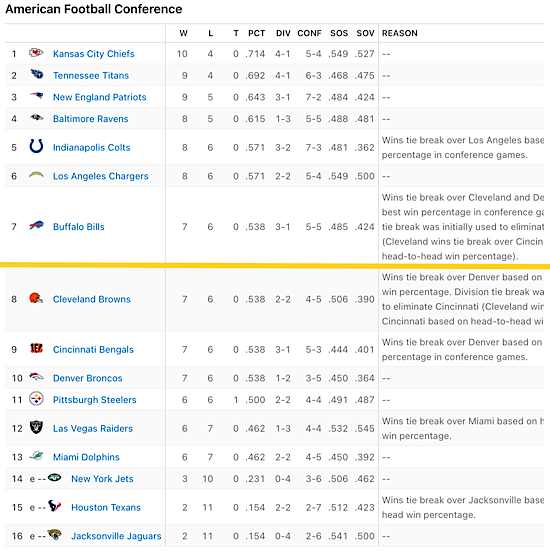
Task: Open the Baltimore Ravens team link
Action: click(91, 119)
